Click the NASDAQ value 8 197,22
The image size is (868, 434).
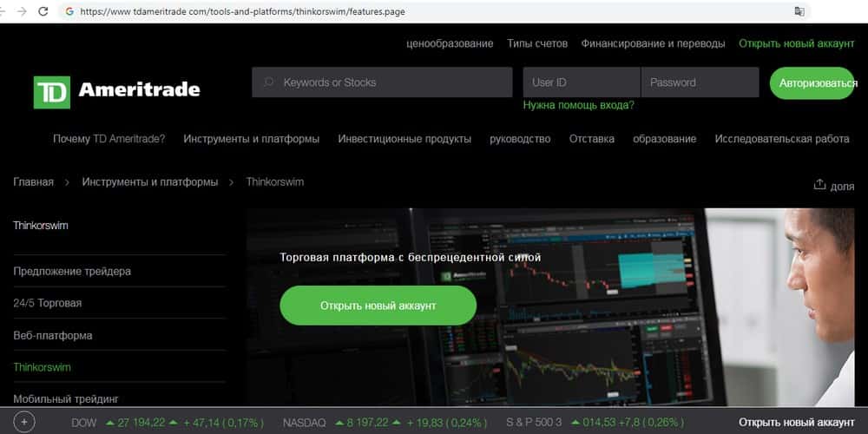367,423
